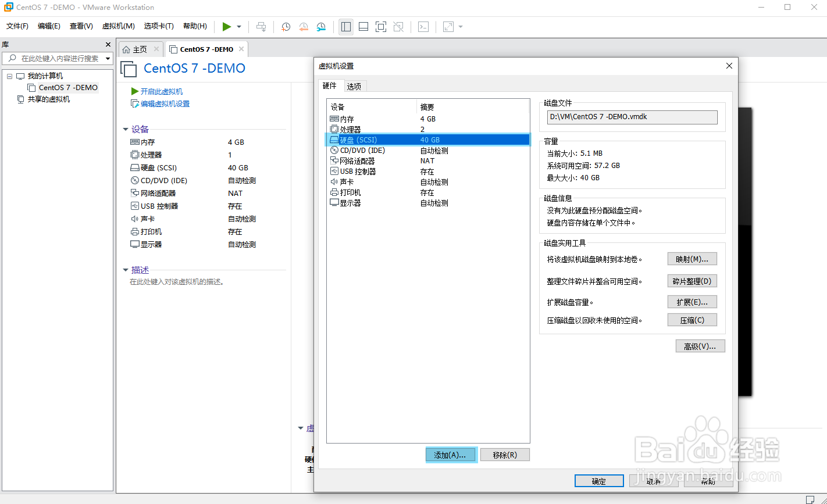Select 显示器 row in settings dialog

428,203
